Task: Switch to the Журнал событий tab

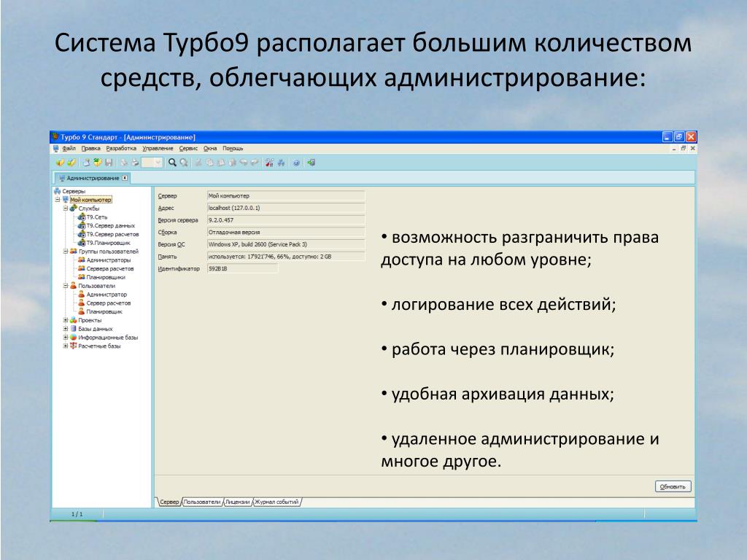Action: click(276, 502)
